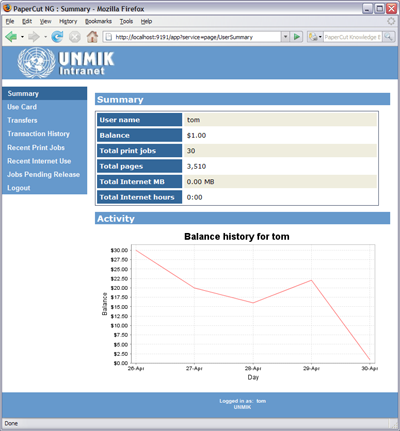400x431 pixels.
Task: Select Jobs Pending Release link
Action: [44, 174]
